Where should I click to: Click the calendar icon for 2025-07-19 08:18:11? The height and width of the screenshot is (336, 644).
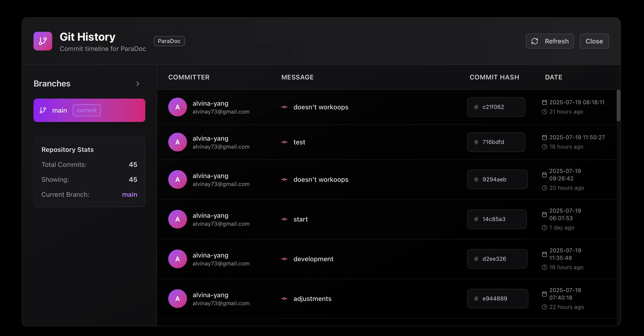(x=544, y=102)
